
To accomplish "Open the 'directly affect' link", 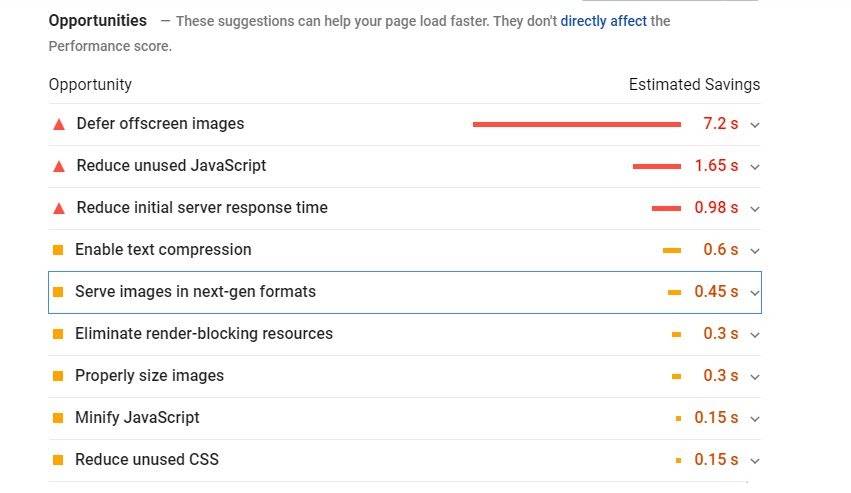I will [x=603, y=21].
